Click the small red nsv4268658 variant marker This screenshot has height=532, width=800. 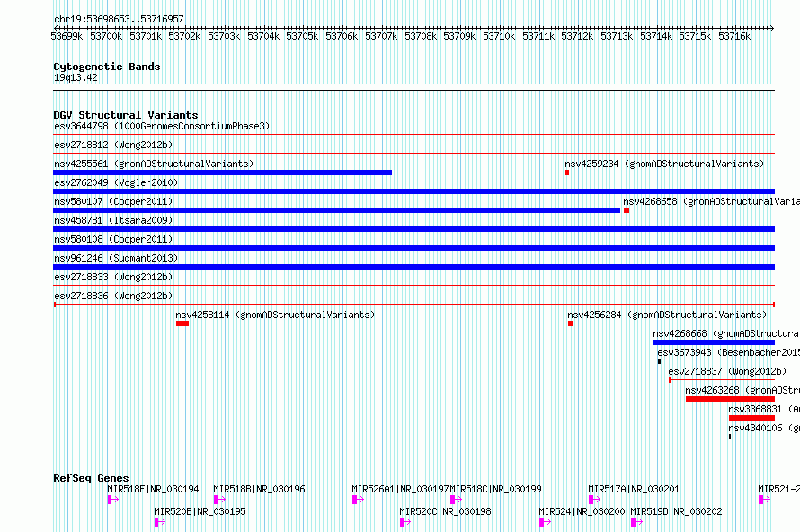coord(626,210)
